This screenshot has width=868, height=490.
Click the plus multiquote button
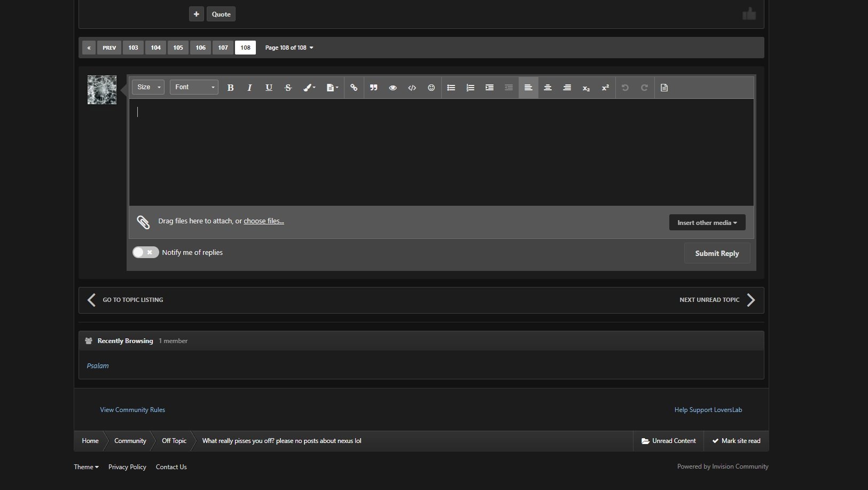[x=196, y=14]
